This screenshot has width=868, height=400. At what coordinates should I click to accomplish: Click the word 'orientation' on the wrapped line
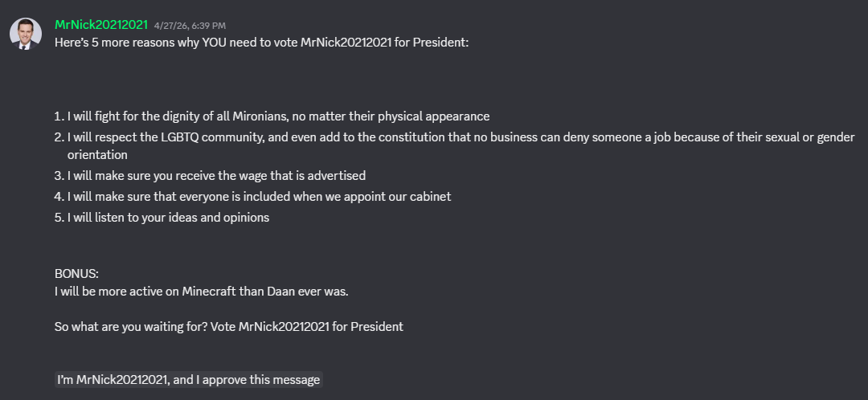click(97, 154)
